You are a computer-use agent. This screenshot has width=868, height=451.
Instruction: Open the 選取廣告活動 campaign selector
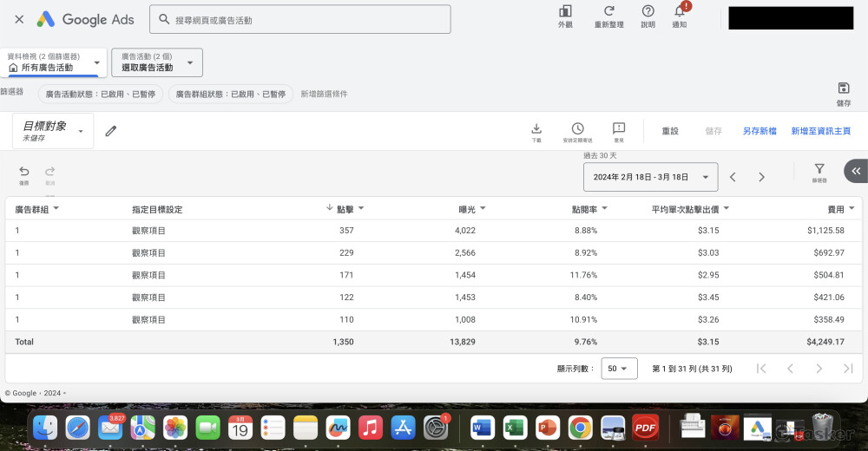(157, 62)
